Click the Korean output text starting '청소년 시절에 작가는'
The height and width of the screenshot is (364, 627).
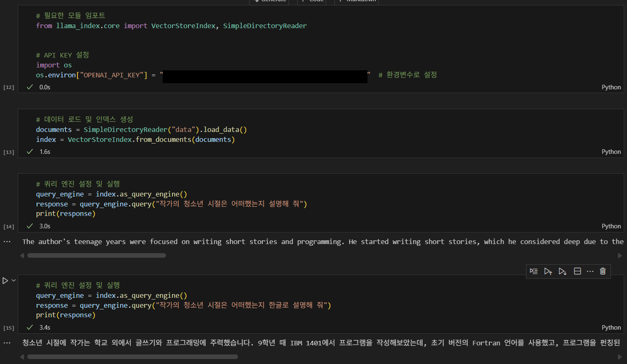point(56,342)
